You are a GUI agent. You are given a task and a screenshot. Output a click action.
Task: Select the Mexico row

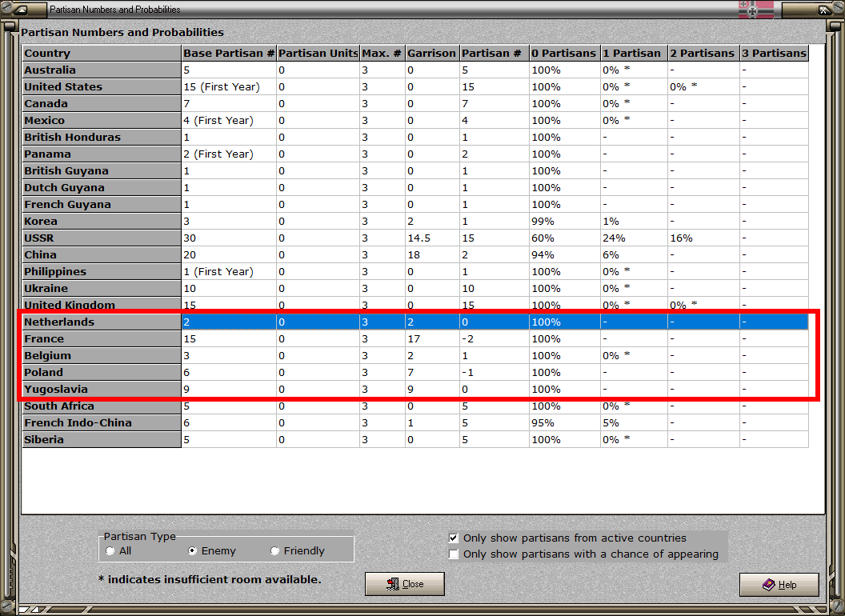click(x=415, y=120)
